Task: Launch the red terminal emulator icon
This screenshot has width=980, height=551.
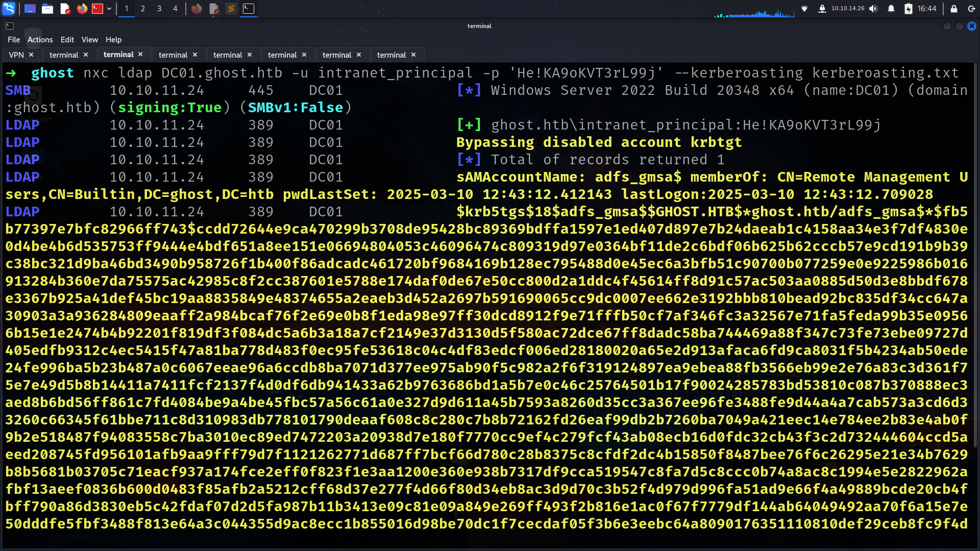Action: [x=97, y=9]
